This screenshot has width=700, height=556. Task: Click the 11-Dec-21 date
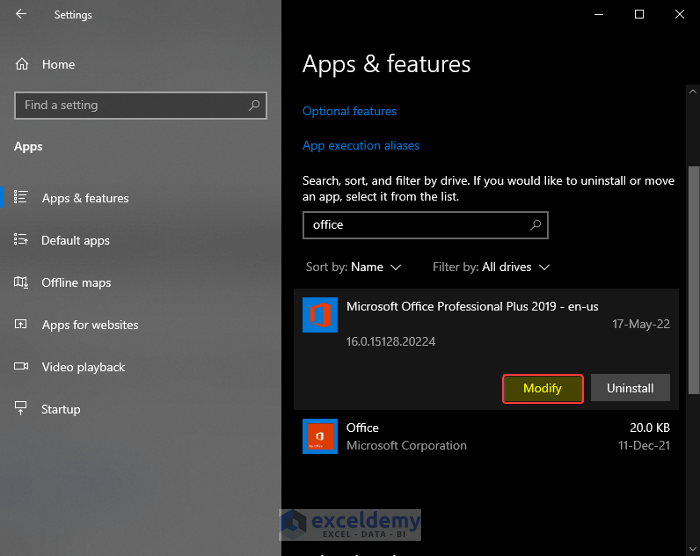pyautogui.click(x=644, y=445)
